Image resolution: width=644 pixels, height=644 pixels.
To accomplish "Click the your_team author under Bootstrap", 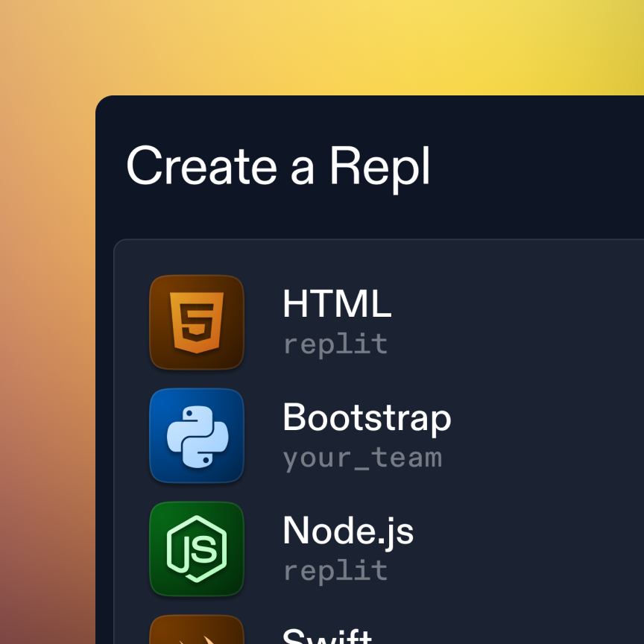I will (x=362, y=458).
